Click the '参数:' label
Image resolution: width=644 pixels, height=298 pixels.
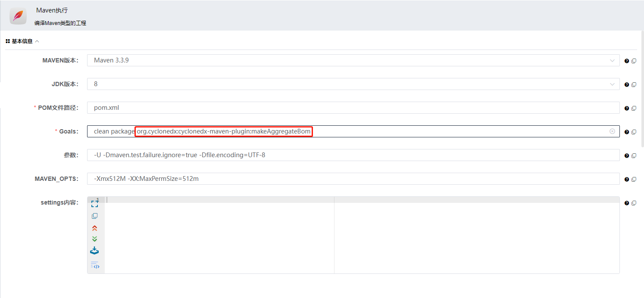pyautogui.click(x=71, y=155)
